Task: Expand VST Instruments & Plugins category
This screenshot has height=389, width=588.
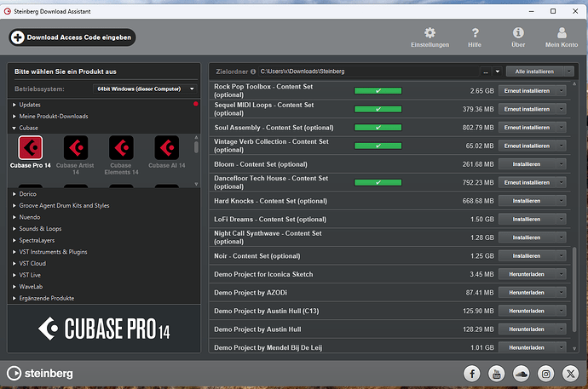Action: [14, 252]
